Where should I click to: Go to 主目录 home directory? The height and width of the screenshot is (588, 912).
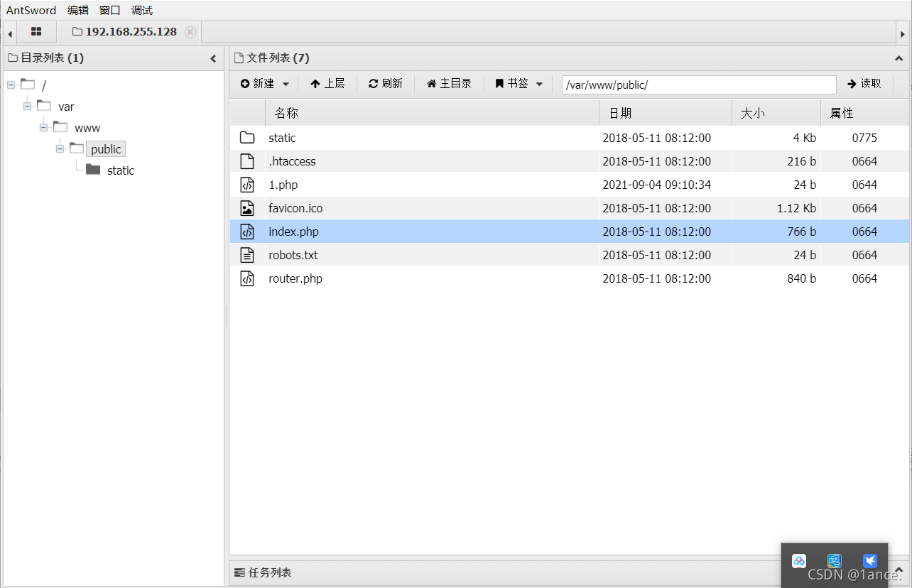pyautogui.click(x=448, y=84)
